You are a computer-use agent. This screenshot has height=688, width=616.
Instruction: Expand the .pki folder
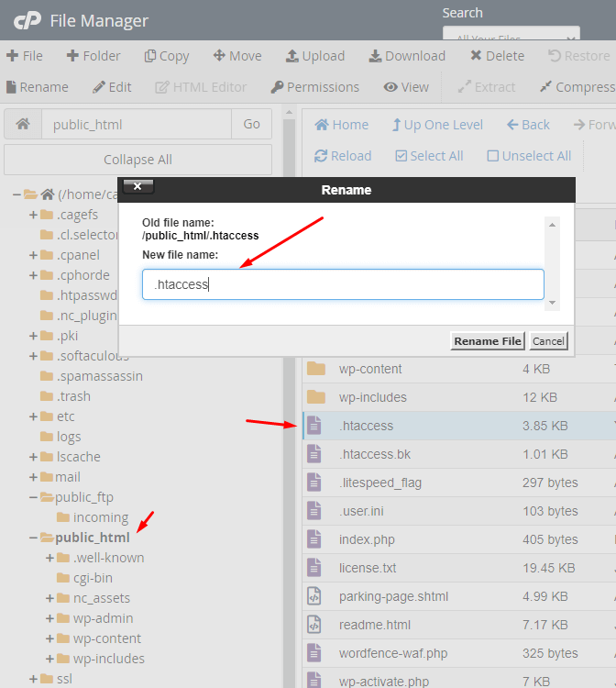33,336
